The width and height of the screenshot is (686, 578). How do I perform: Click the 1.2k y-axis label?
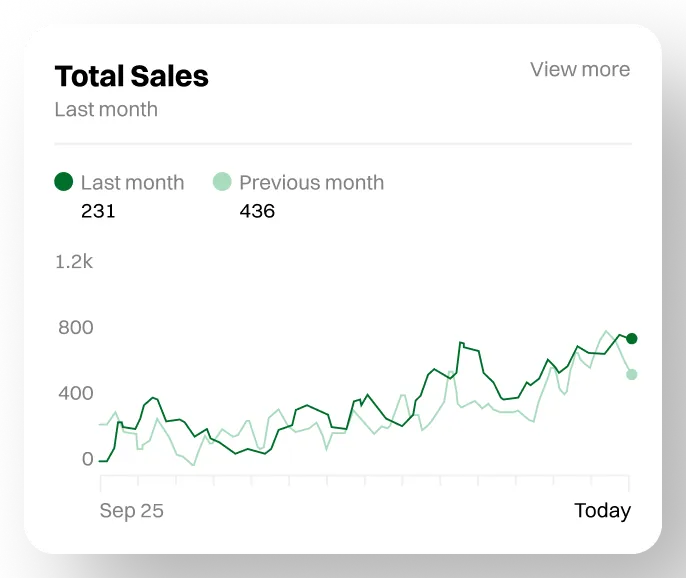click(74, 262)
